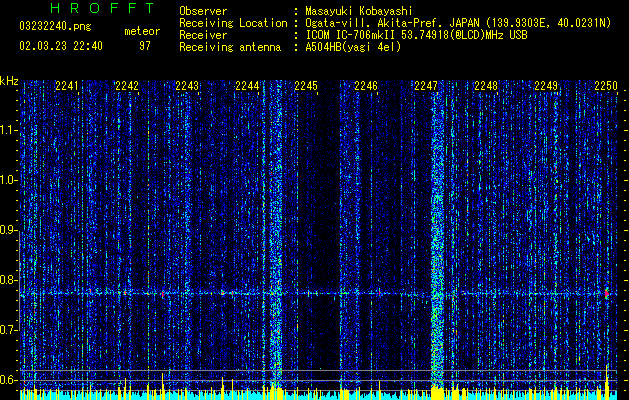Click the Ogata-vill. Akita-Pref. JAPAN location text
Screen dimensions: 629x400
click(458, 24)
